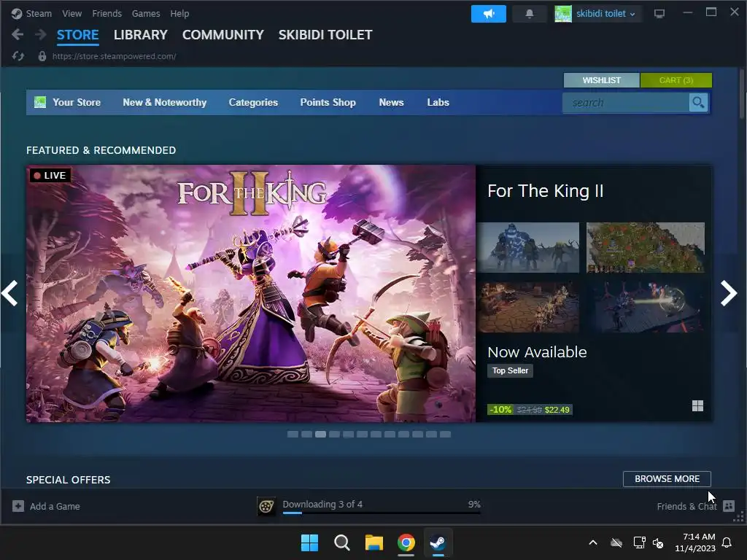The width and height of the screenshot is (747, 560).
Task: Open CART (3)
Action: coord(676,80)
